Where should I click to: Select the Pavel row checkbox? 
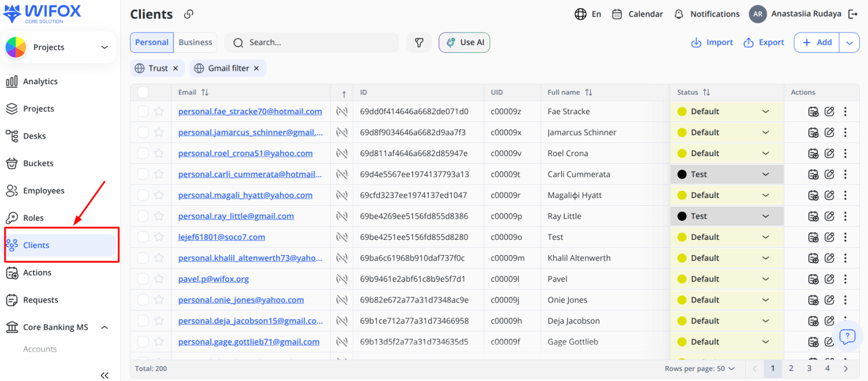coord(143,279)
